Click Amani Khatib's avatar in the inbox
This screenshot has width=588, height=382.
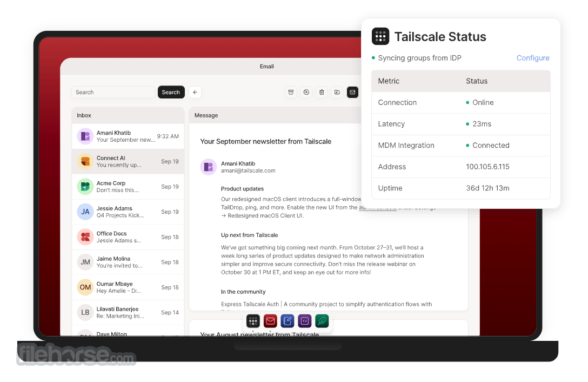[x=85, y=136]
